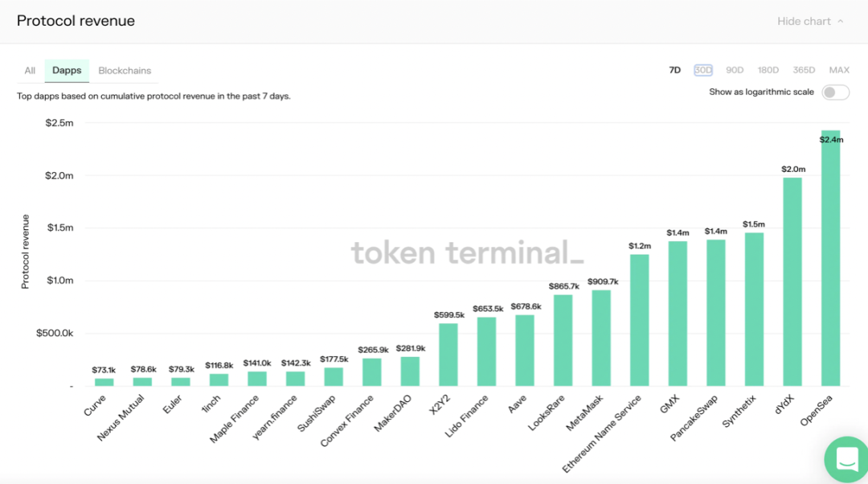The height and width of the screenshot is (484, 868).
Task: Select the Dapps tab
Action: pos(67,70)
